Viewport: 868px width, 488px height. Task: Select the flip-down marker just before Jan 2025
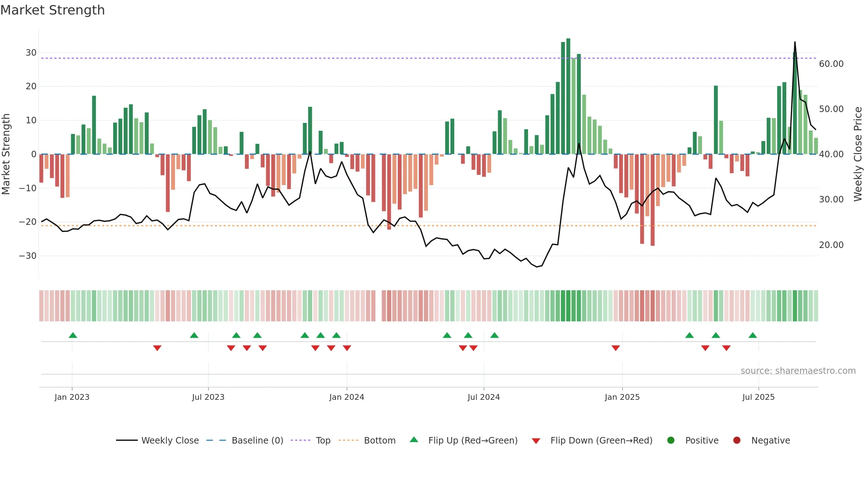tap(616, 348)
